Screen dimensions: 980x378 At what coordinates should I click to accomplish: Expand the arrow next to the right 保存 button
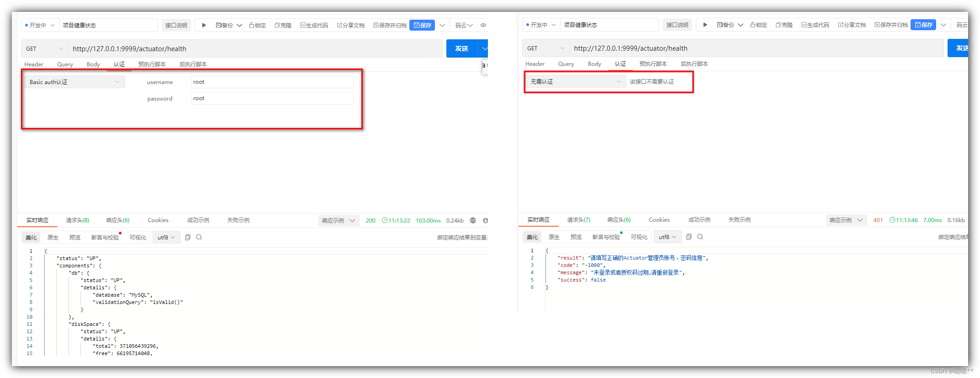click(943, 25)
